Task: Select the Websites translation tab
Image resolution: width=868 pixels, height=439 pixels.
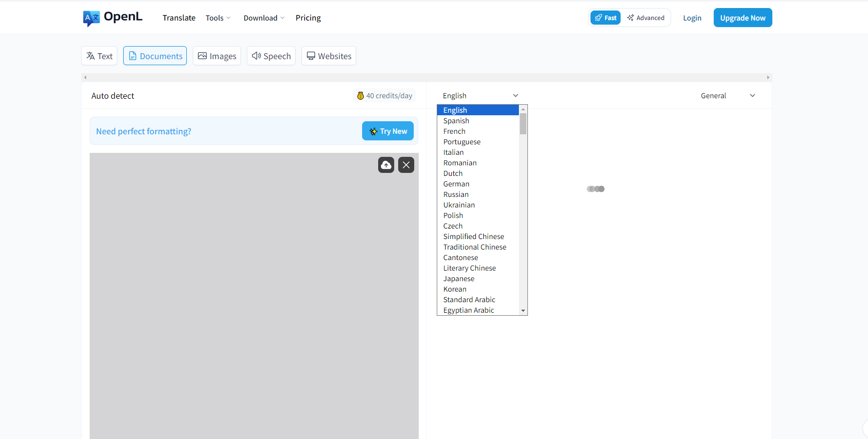Action: [329, 56]
